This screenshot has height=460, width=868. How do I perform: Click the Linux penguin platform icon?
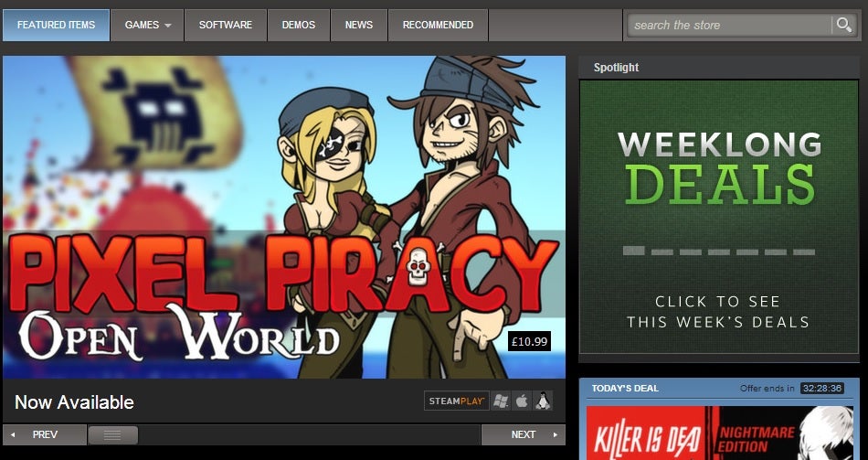pos(544,401)
